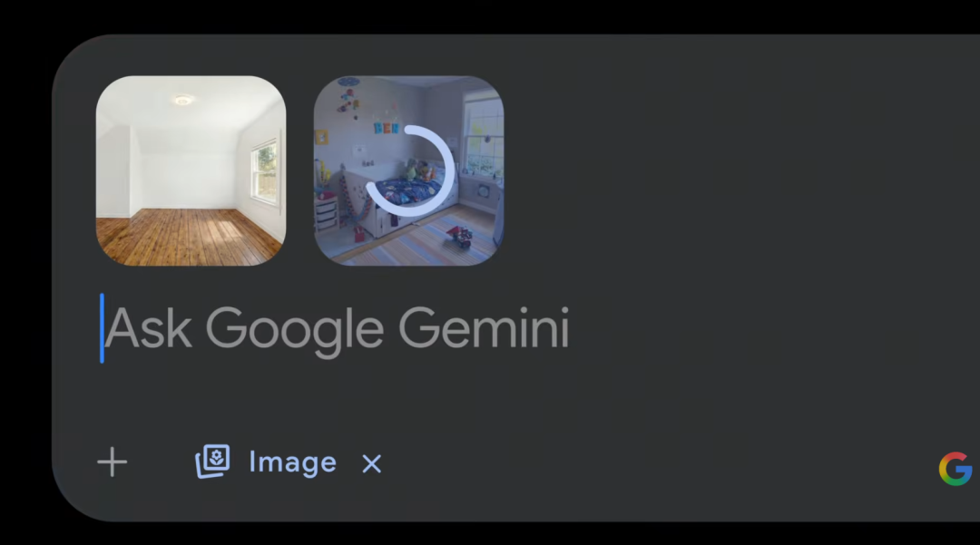Click the word Gemini in the placeholder
The height and width of the screenshot is (545, 980).
pos(484,327)
